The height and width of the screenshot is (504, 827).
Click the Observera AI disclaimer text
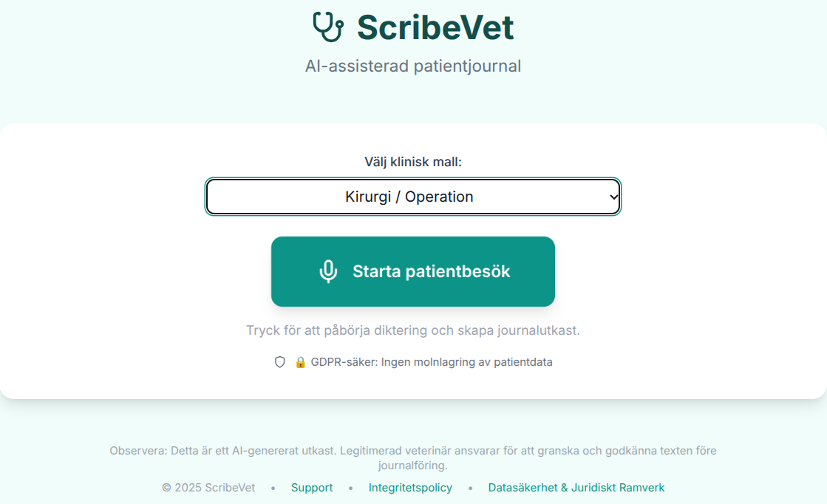pos(413,450)
